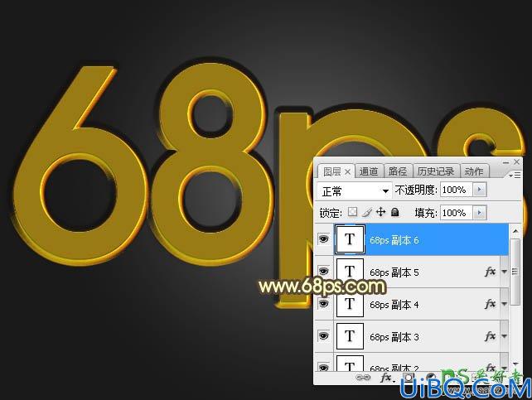Open the 填充 fill slider arrow
The height and width of the screenshot is (400, 532).
(x=480, y=213)
